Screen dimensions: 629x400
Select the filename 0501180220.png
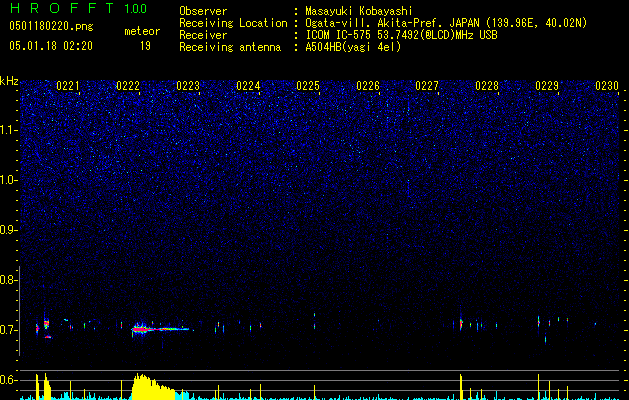51,27
